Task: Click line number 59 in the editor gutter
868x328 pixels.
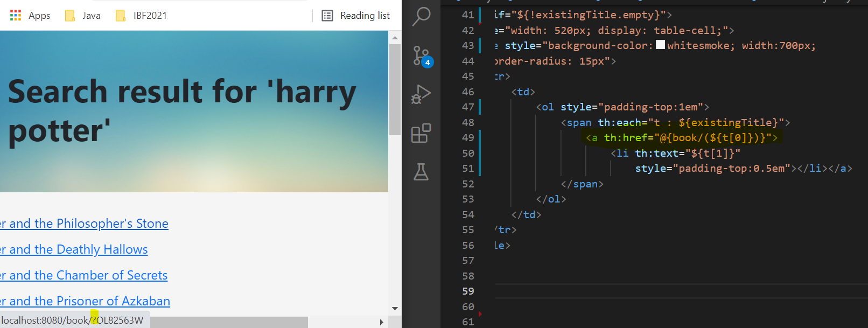Action: click(468, 291)
